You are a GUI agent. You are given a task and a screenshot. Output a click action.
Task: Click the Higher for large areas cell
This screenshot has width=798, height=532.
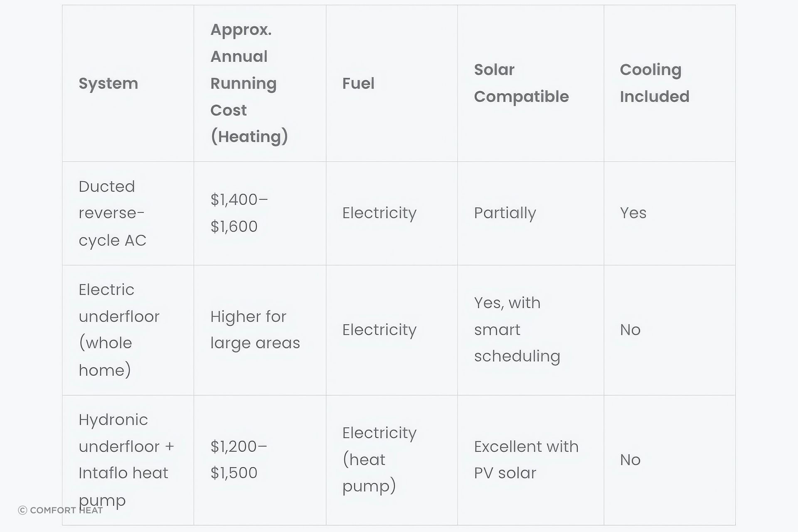click(x=260, y=330)
